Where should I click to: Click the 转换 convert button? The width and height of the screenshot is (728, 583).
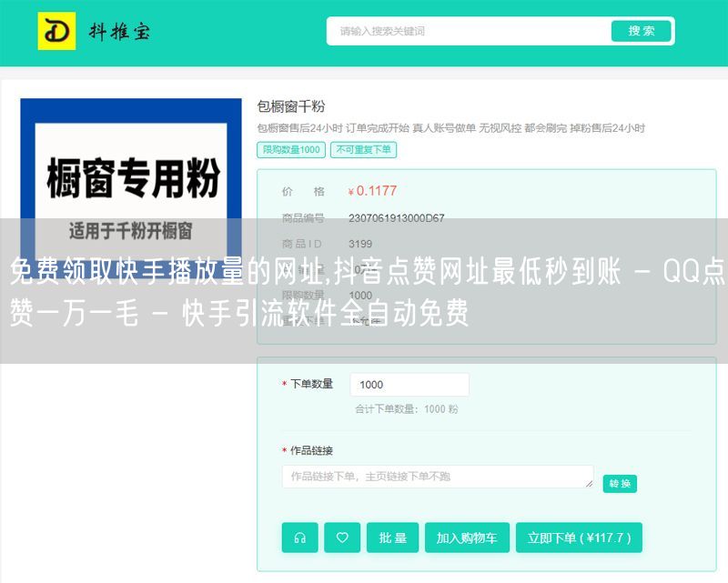point(620,484)
